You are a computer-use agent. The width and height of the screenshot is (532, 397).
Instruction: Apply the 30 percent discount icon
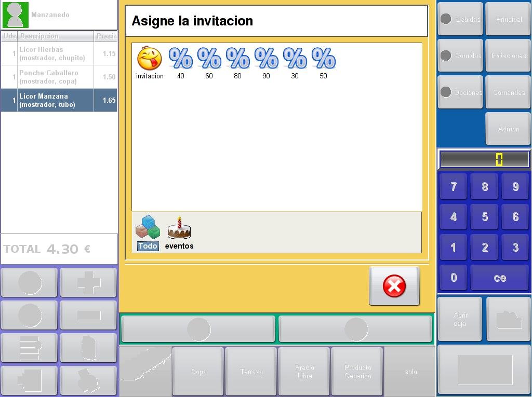[x=295, y=59]
